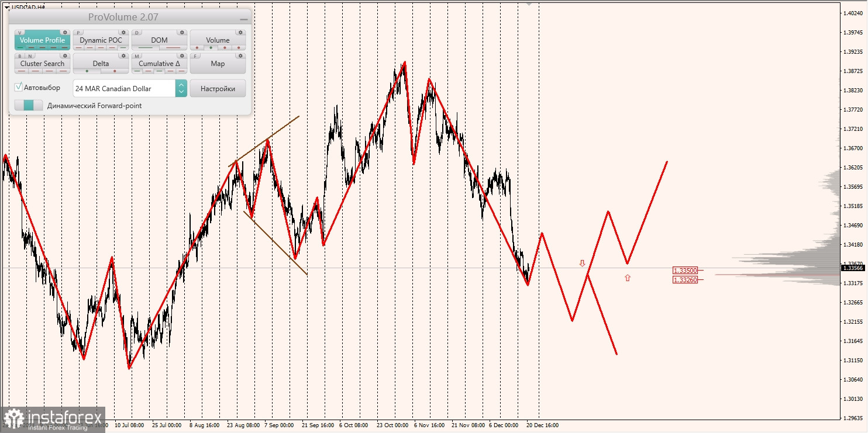Viewport: 868px width, 433px height.
Task: Select red dot preset under Delta
Action: pos(115,71)
